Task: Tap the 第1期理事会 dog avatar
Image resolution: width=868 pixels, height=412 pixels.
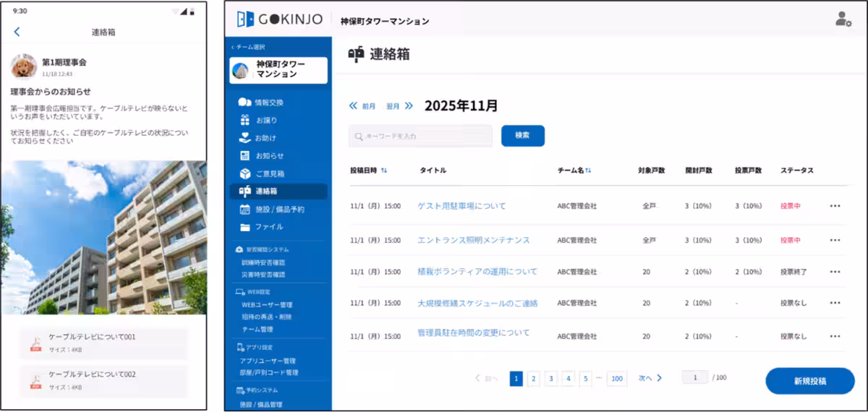Action: click(24, 66)
